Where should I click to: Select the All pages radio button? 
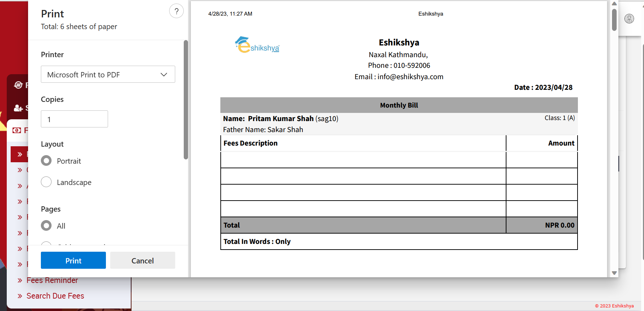click(x=46, y=225)
